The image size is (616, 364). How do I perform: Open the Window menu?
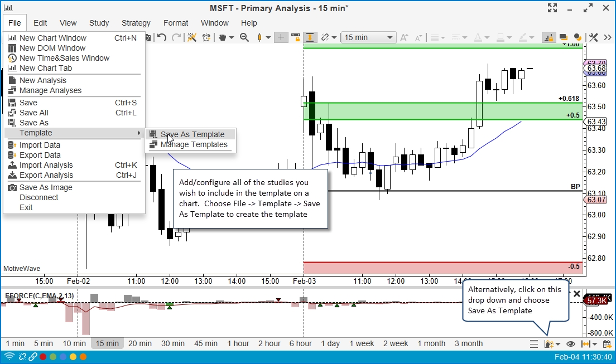pos(214,23)
